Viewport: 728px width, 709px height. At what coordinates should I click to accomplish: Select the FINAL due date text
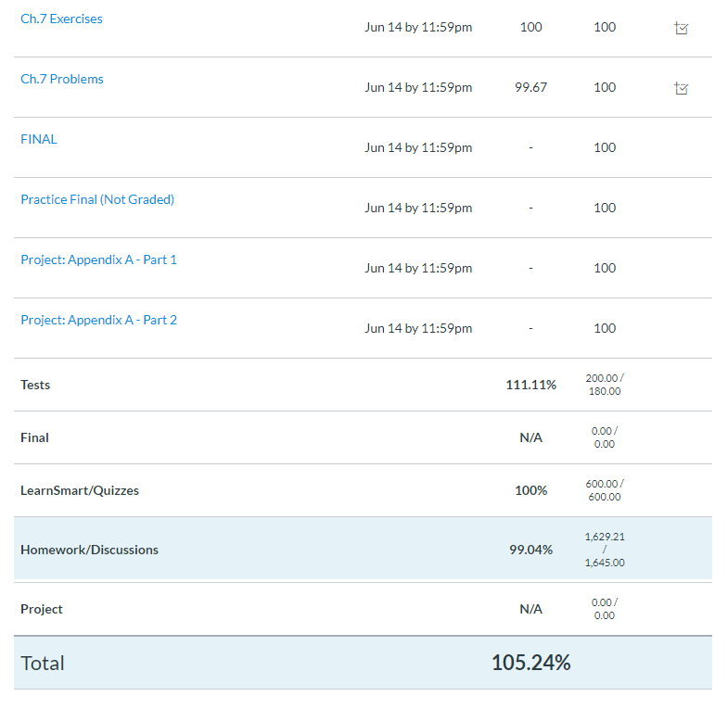coord(418,147)
